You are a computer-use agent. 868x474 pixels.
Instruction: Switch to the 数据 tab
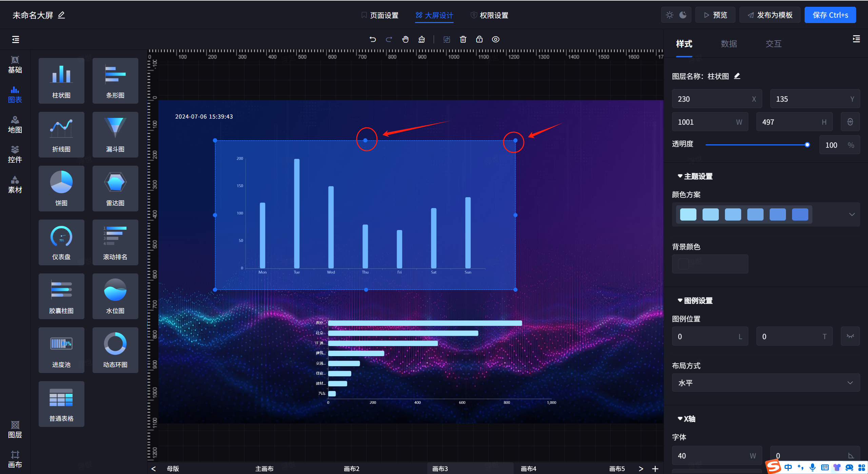click(x=729, y=44)
